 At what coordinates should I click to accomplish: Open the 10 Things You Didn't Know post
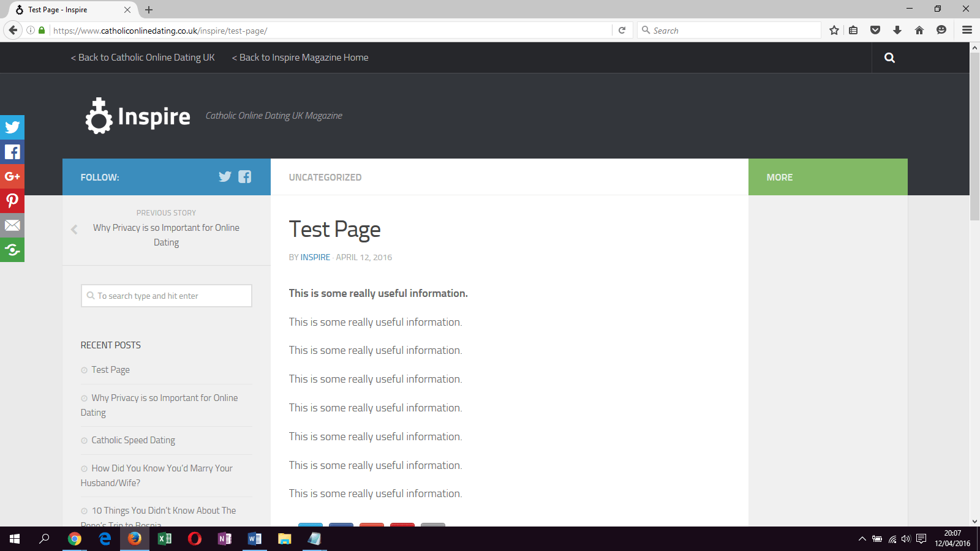(x=159, y=517)
